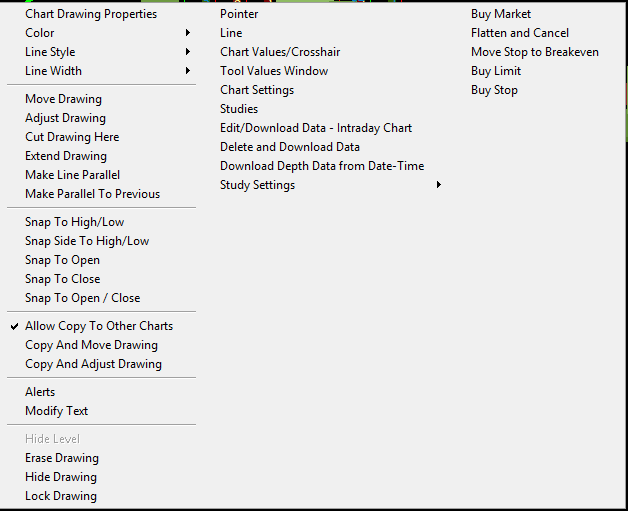Open Alerts menu entry
The width and height of the screenshot is (628, 511).
tap(40, 392)
